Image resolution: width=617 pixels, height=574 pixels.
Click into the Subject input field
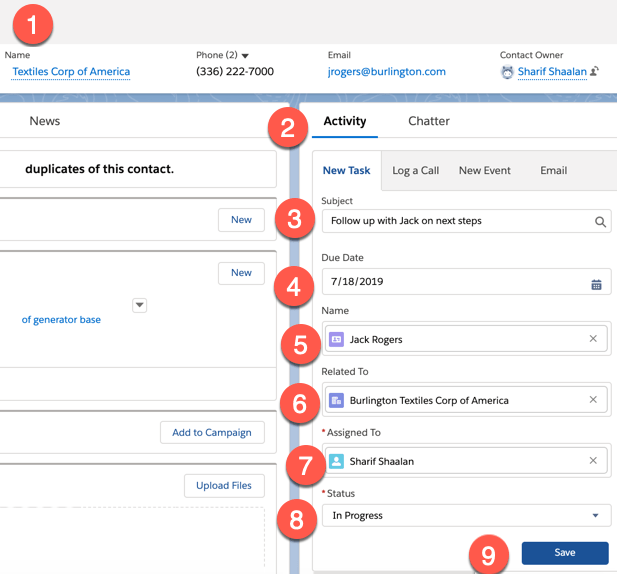point(466,221)
